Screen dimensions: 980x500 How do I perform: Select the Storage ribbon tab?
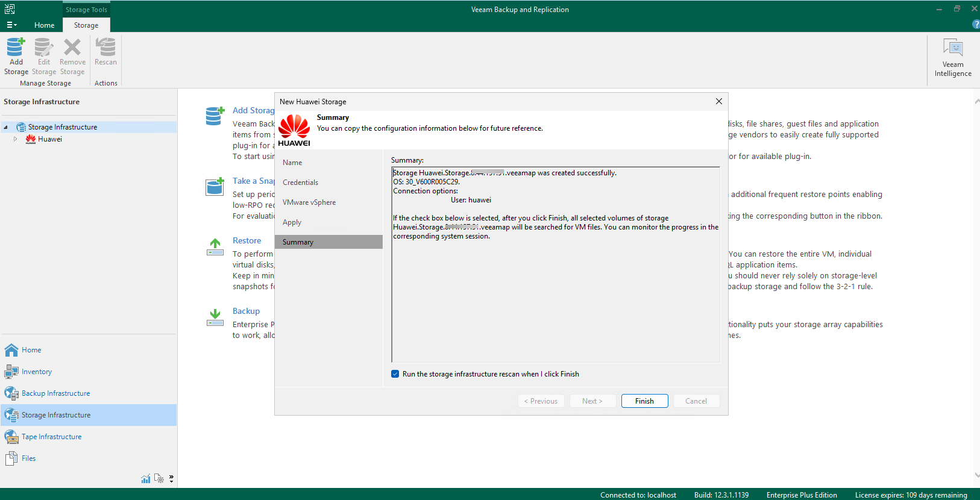86,25
